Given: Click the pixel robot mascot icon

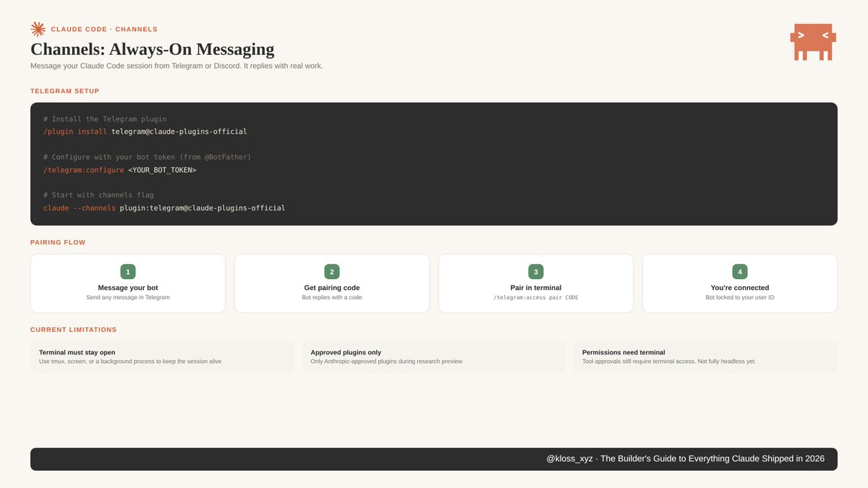Looking at the screenshot, I should pos(814,42).
